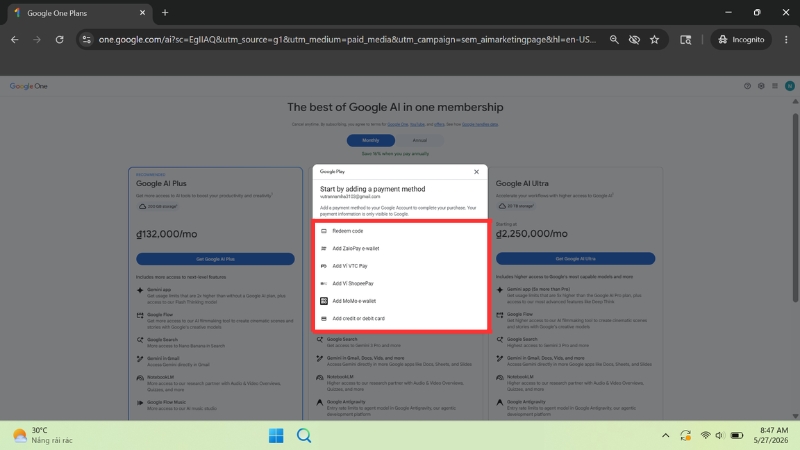Open the Windows Start menu
800x450 pixels.
pyautogui.click(x=276, y=435)
